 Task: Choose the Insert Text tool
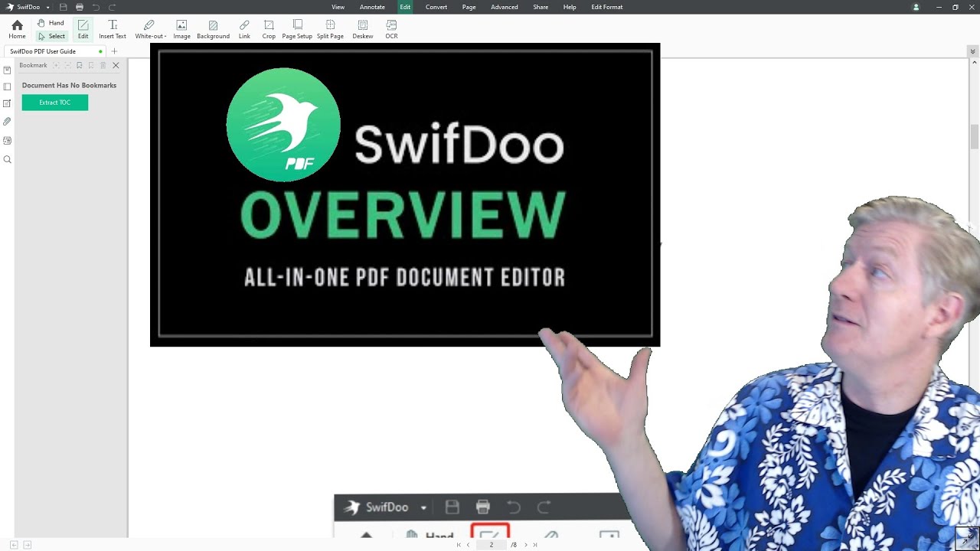click(x=113, y=29)
